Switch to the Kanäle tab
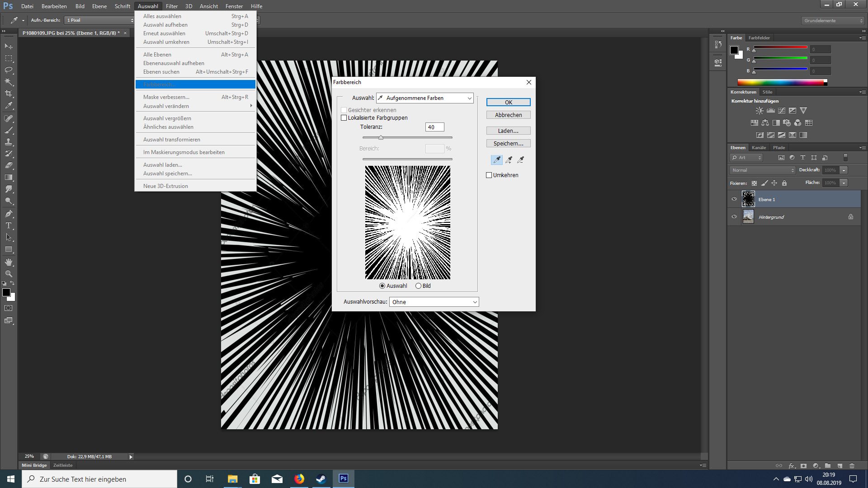The height and width of the screenshot is (488, 868). pos(759,148)
